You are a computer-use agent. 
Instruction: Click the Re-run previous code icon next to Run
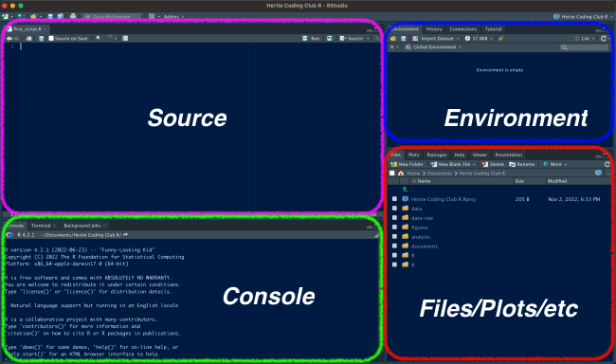[x=330, y=39]
